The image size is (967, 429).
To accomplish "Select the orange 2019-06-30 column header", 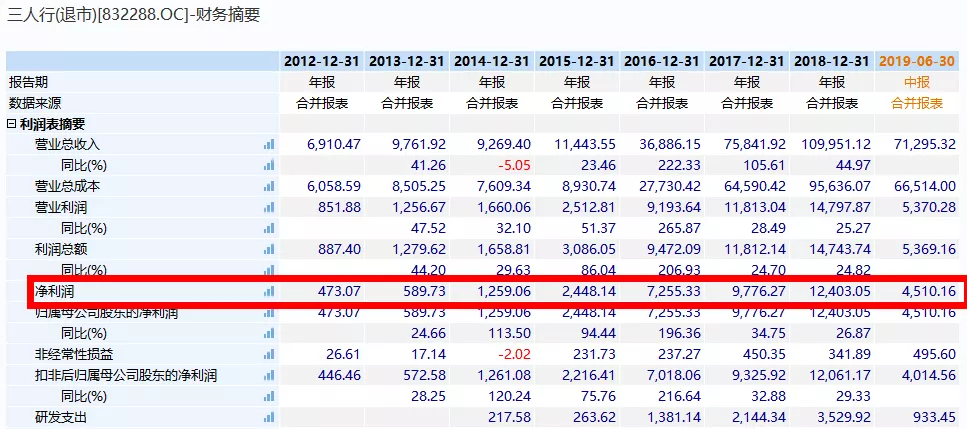I will 917,62.
